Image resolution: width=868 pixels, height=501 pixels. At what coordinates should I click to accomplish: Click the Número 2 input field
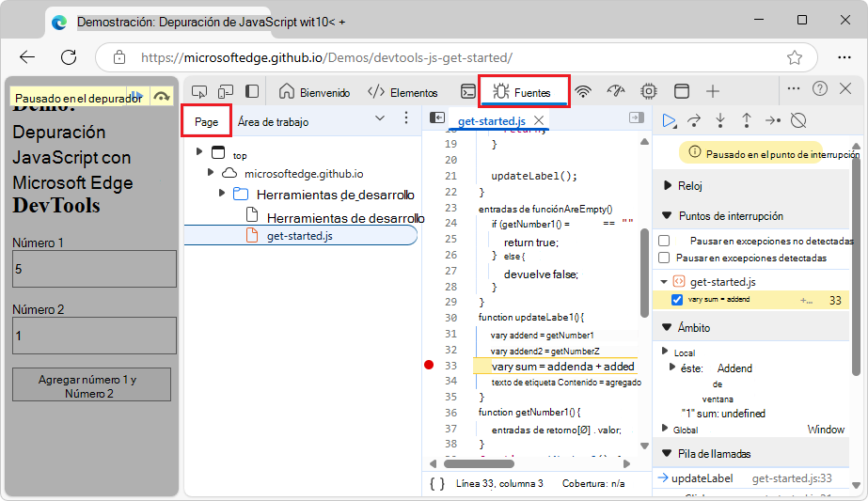pyautogui.click(x=94, y=336)
